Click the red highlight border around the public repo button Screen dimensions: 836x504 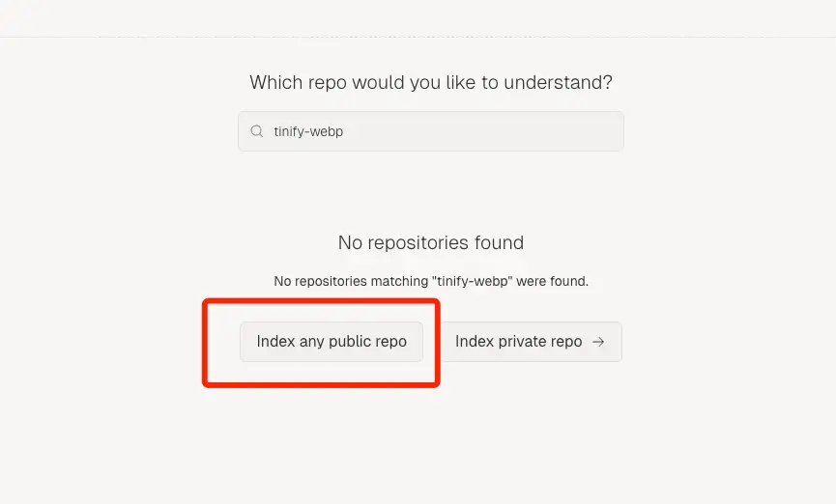321,301
